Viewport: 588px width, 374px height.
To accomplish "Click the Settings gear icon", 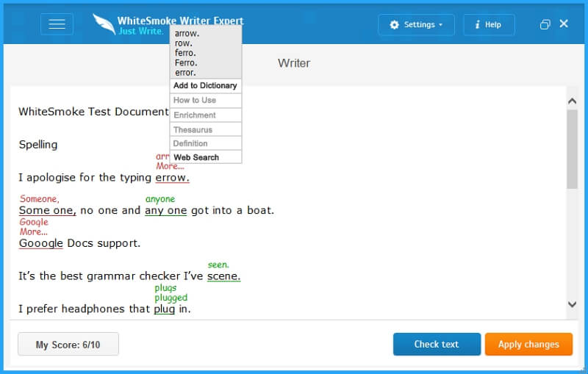I will [394, 25].
